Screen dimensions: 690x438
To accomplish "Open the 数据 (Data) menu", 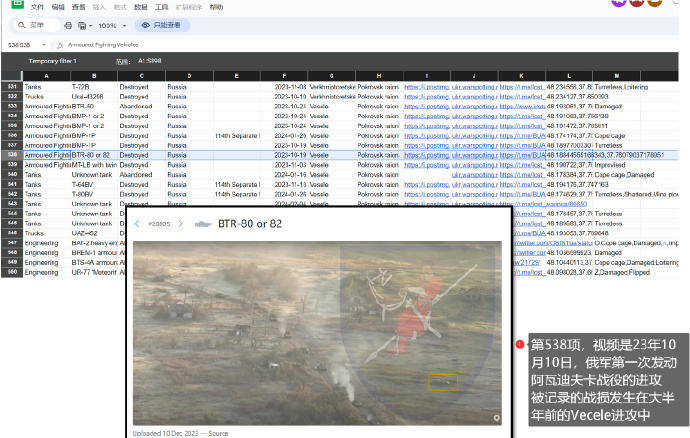I will 141,6.
